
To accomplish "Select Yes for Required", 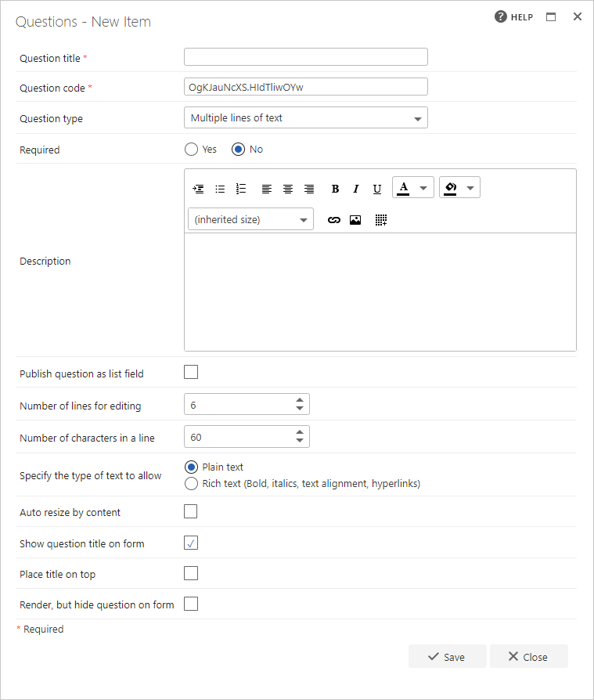I will [191, 149].
